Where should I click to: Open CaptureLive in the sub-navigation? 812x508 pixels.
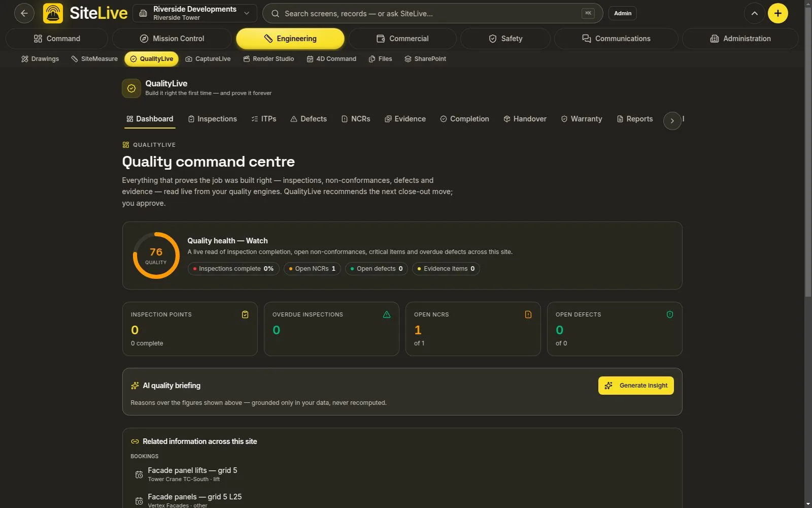208,59
